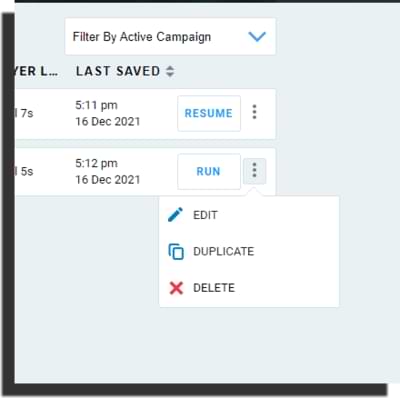Click the 16 Dec 2021 date under 5:12 pm
400x398 pixels.
click(108, 180)
